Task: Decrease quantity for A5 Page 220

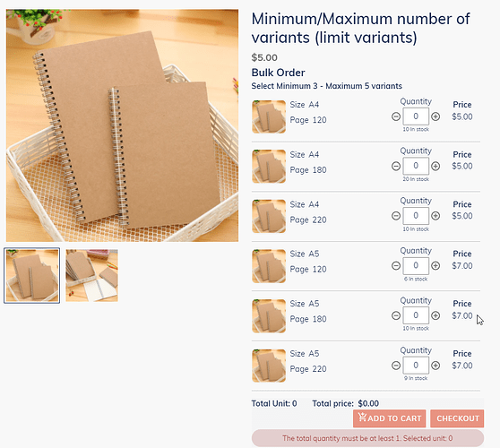Action: 396,365
